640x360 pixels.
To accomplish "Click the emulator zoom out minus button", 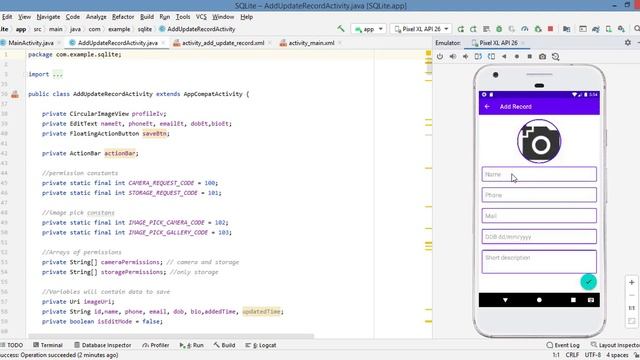I will (631, 295).
